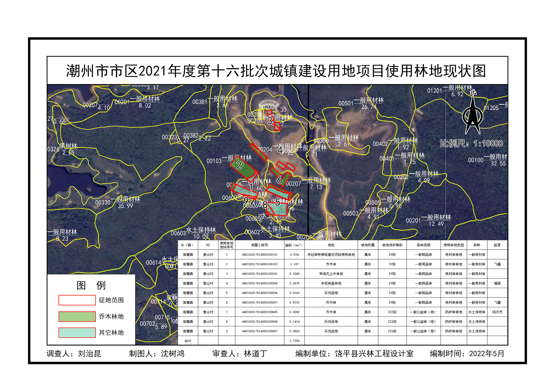
Task: Click the 纯天然 origin cell
Action: coord(497,312)
